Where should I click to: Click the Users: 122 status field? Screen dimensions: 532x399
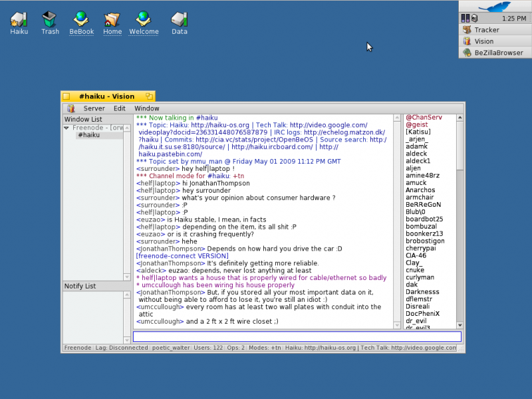coord(208,348)
